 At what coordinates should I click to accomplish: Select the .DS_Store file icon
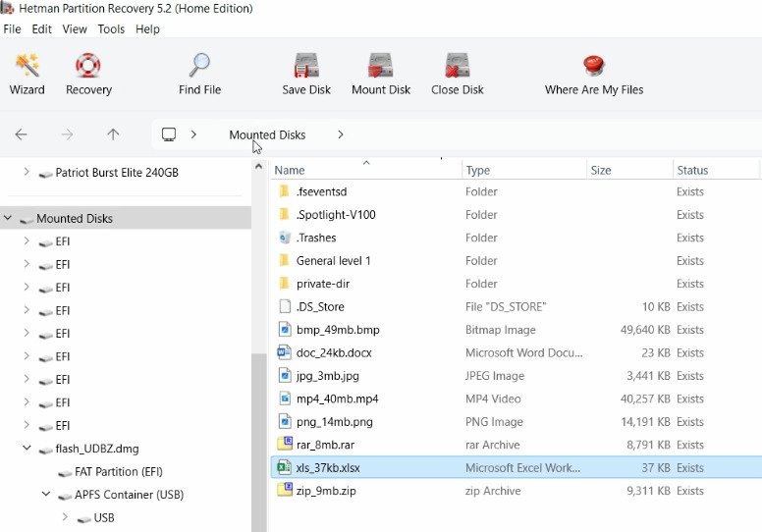coord(285,306)
